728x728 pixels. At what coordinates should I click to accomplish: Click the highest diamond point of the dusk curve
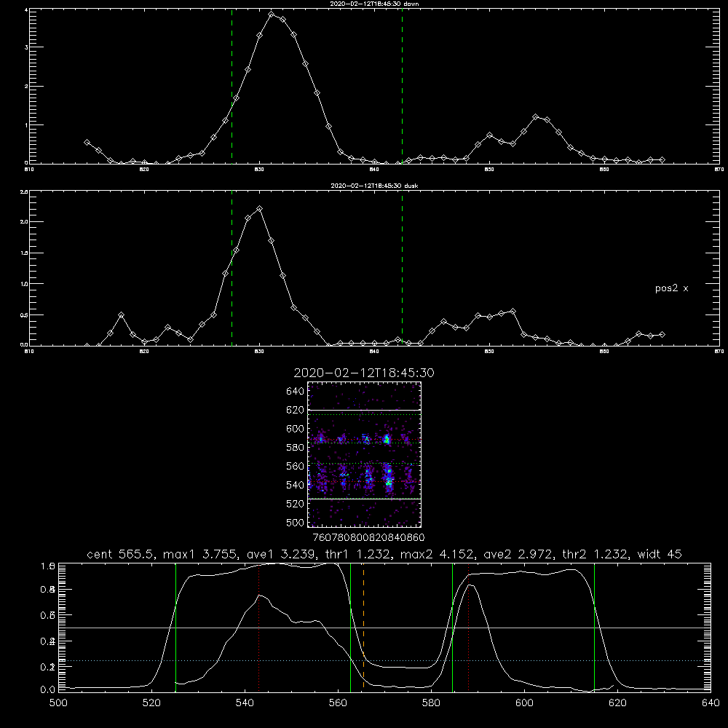coord(260,209)
